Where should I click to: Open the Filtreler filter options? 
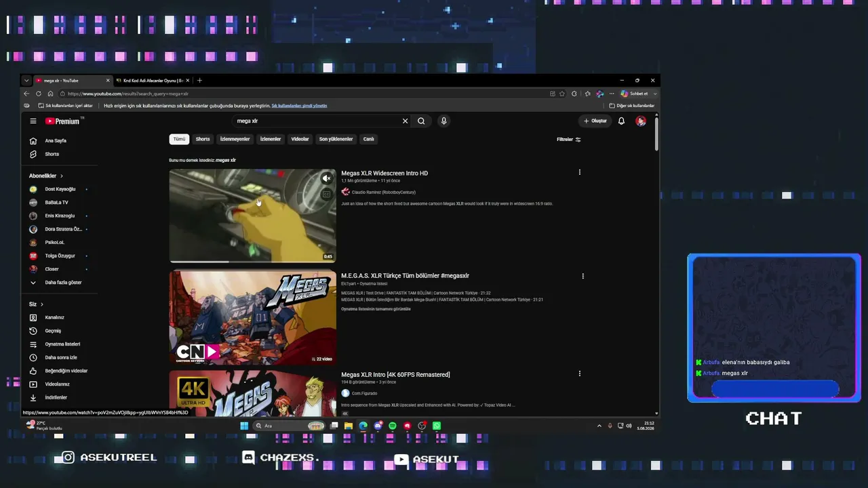pyautogui.click(x=569, y=140)
